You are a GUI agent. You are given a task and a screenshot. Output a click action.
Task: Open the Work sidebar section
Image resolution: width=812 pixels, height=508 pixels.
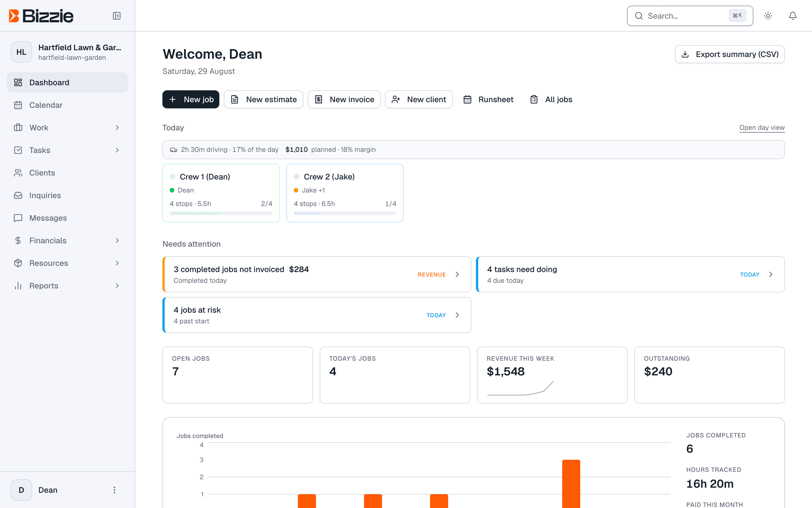(x=67, y=128)
